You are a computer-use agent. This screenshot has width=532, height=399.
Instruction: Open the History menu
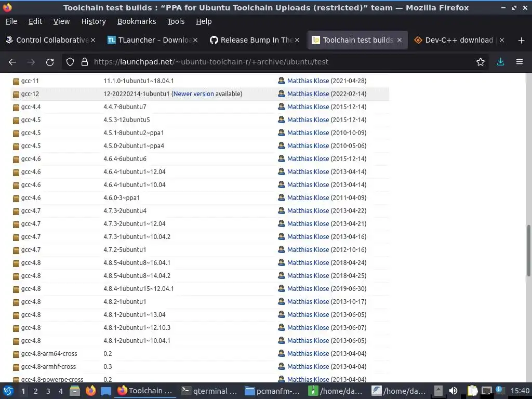click(94, 21)
